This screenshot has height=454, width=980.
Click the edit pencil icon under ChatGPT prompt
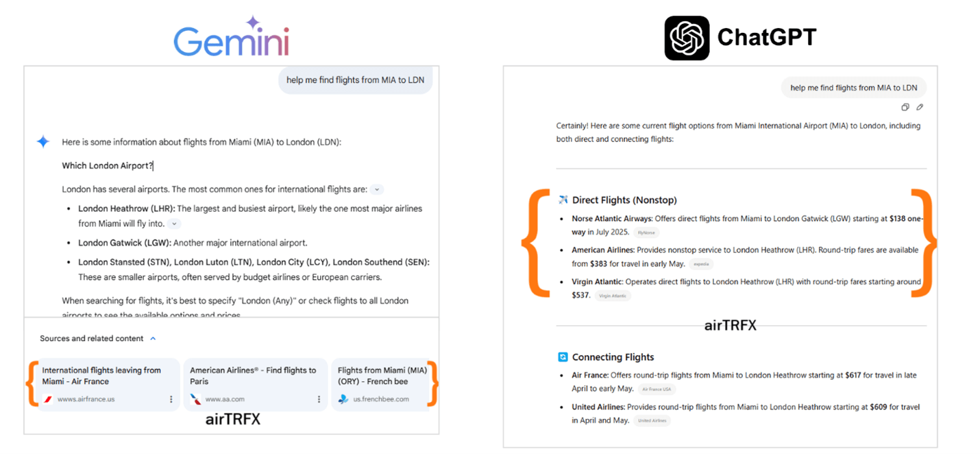tap(920, 108)
